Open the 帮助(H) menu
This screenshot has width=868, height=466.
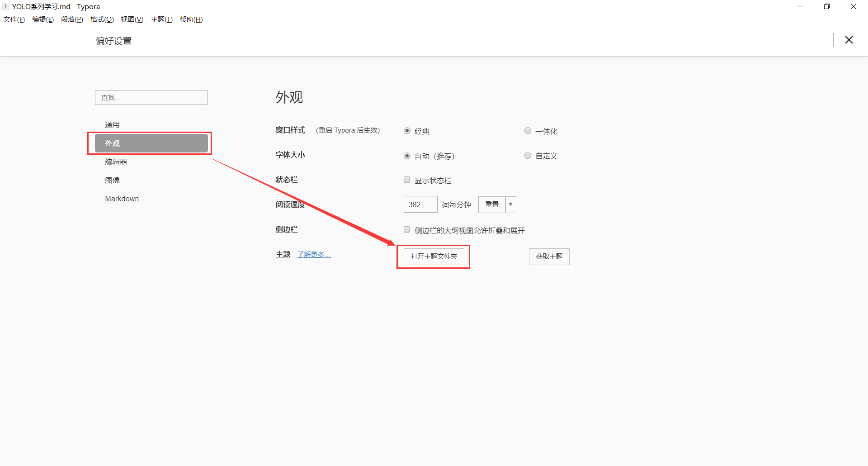click(191, 19)
